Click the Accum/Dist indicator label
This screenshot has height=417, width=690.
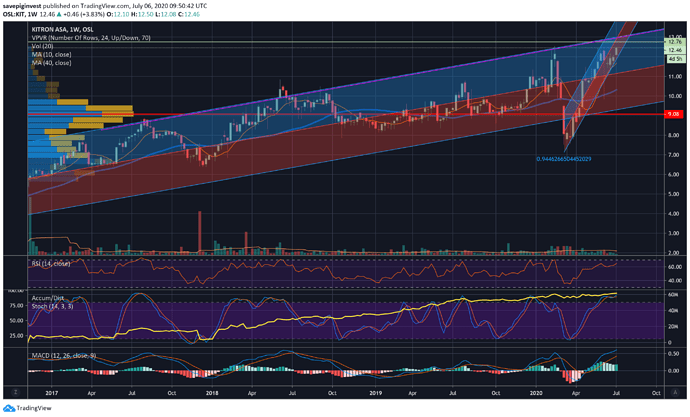click(48, 298)
